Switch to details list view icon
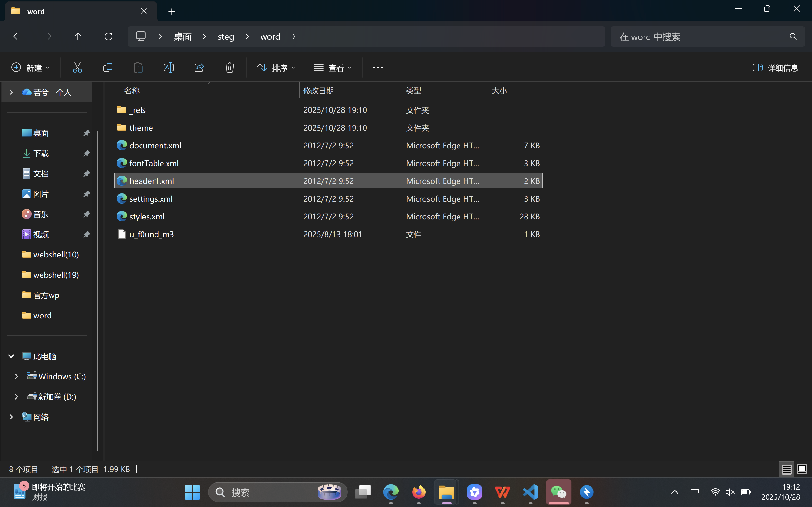Viewport: 812px width, 507px height. [x=787, y=469]
